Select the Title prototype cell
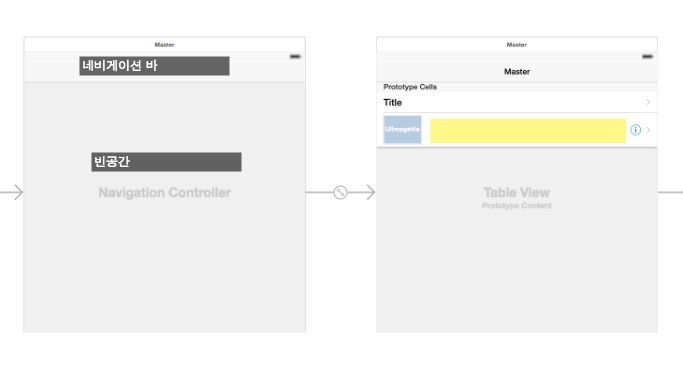This screenshot has height=371, width=683. 517,102
